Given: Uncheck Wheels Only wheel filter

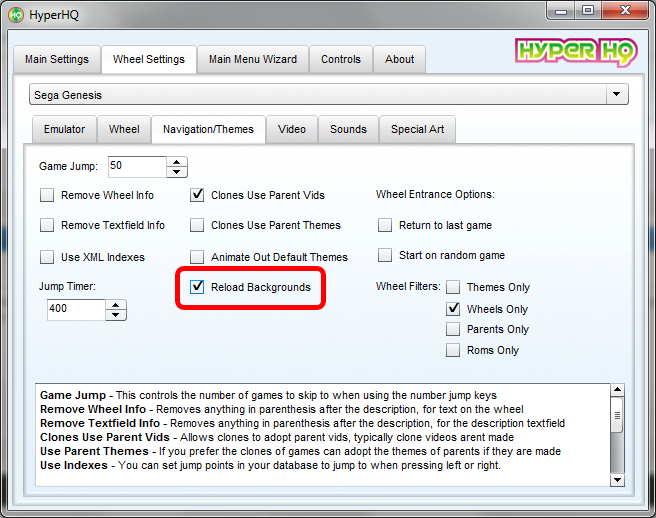Looking at the screenshot, I should [x=453, y=309].
